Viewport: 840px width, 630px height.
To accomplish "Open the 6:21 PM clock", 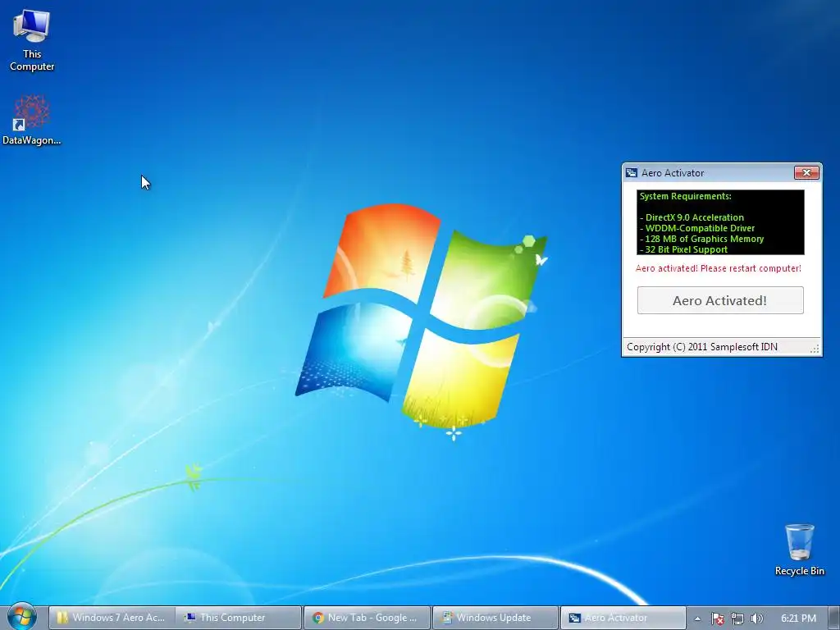I will click(798, 619).
